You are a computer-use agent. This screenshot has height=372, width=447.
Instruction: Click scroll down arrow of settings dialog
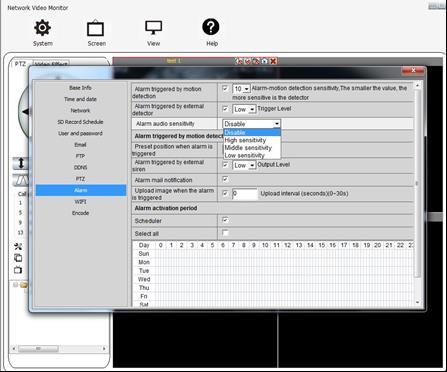(x=417, y=302)
